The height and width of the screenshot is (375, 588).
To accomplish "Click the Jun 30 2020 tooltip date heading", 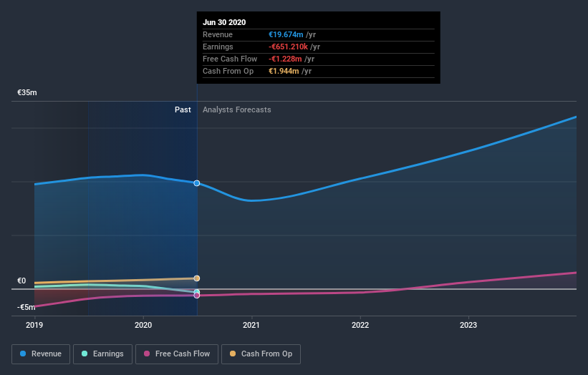I will [224, 22].
